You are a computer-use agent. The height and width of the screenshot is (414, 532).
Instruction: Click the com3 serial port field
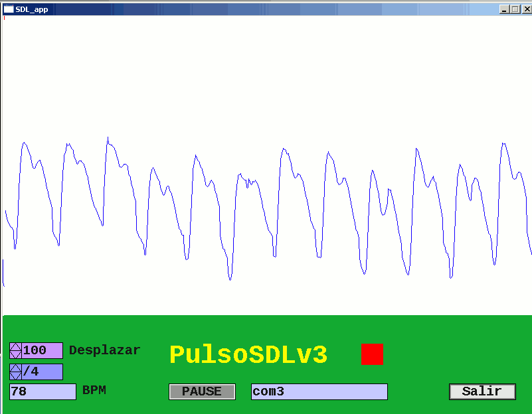(x=319, y=391)
